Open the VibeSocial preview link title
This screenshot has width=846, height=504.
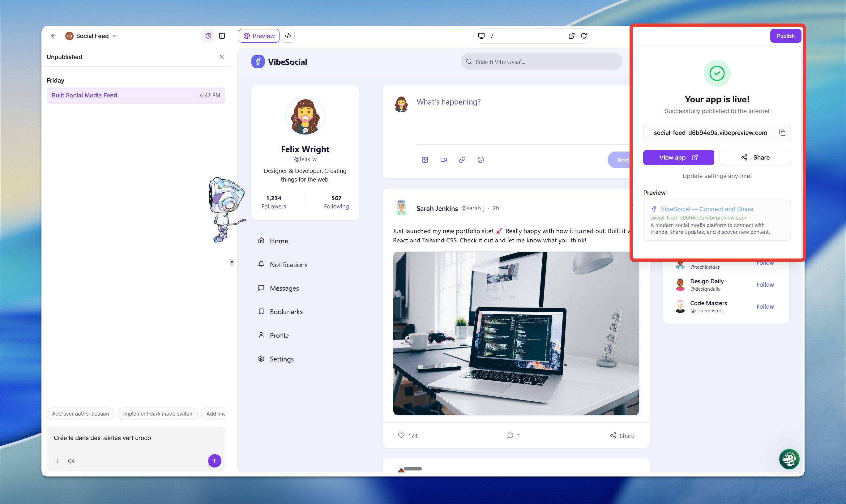pos(707,209)
